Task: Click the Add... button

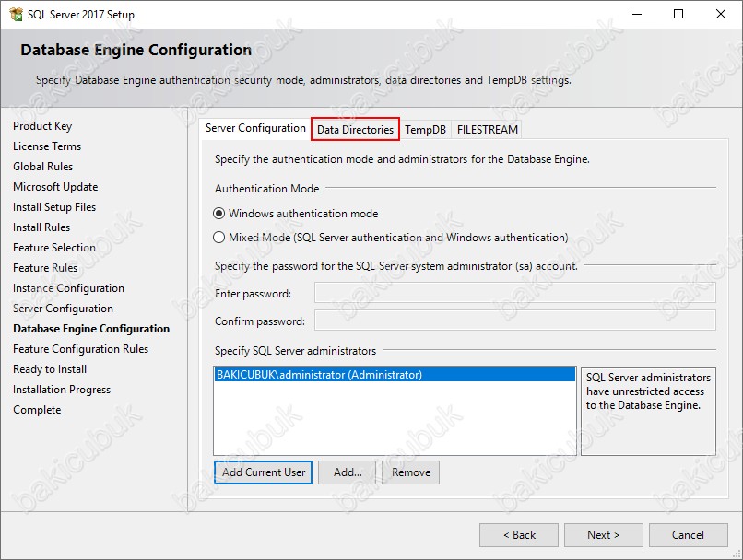Action: pyautogui.click(x=347, y=472)
